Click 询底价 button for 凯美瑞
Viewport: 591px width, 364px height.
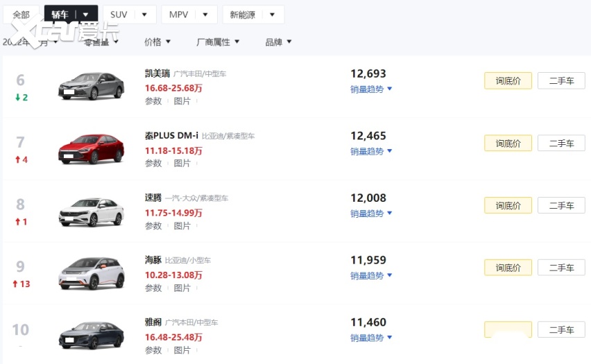[508, 80]
